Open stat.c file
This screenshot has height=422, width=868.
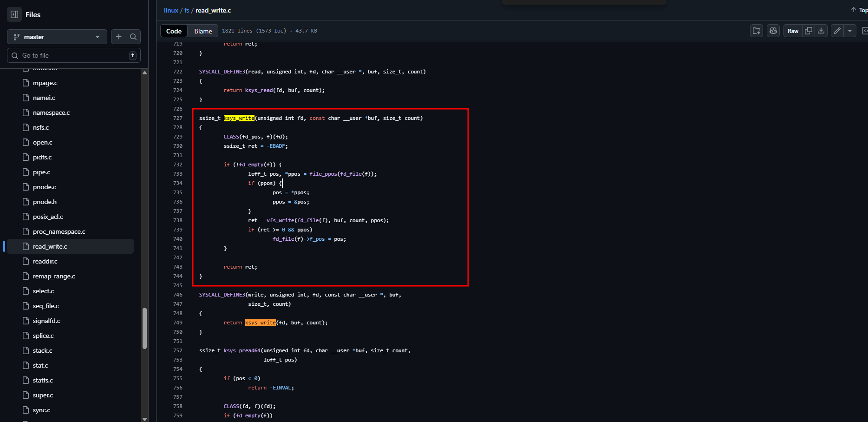40,365
